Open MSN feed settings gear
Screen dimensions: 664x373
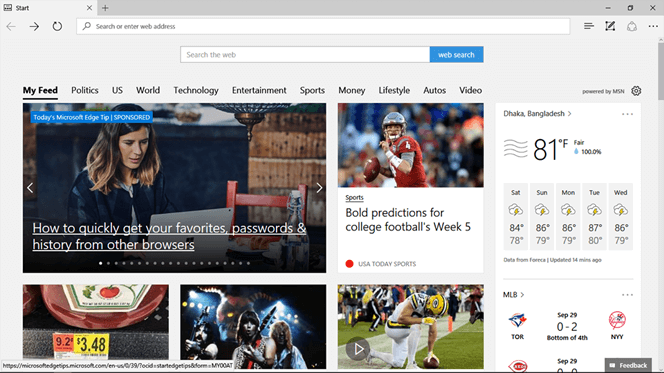point(636,91)
